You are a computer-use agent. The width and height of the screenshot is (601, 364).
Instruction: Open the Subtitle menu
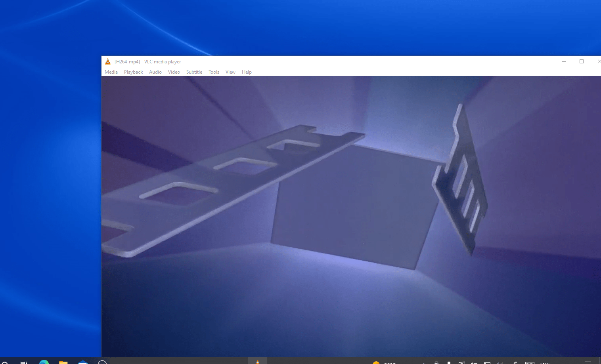194,72
